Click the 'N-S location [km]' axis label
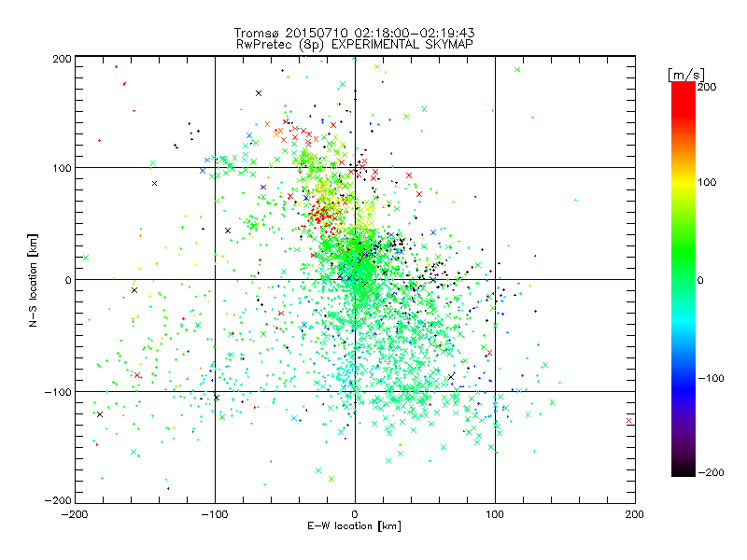 click(x=33, y=280)
